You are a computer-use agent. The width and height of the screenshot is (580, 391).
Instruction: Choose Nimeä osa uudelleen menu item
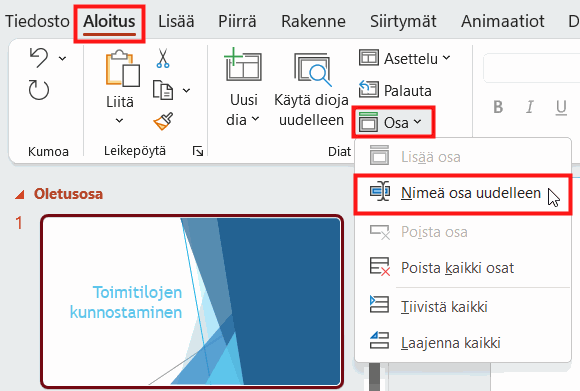pos(463,193)
